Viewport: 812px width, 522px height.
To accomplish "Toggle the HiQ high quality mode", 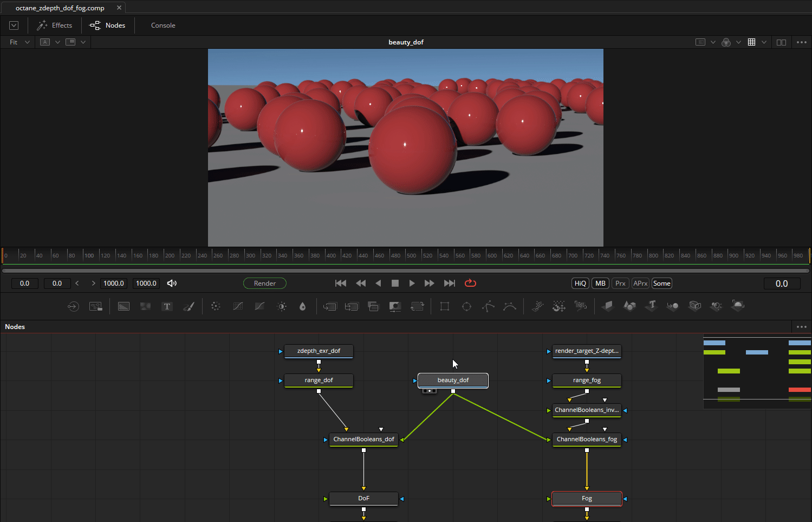I will (580, 283).
